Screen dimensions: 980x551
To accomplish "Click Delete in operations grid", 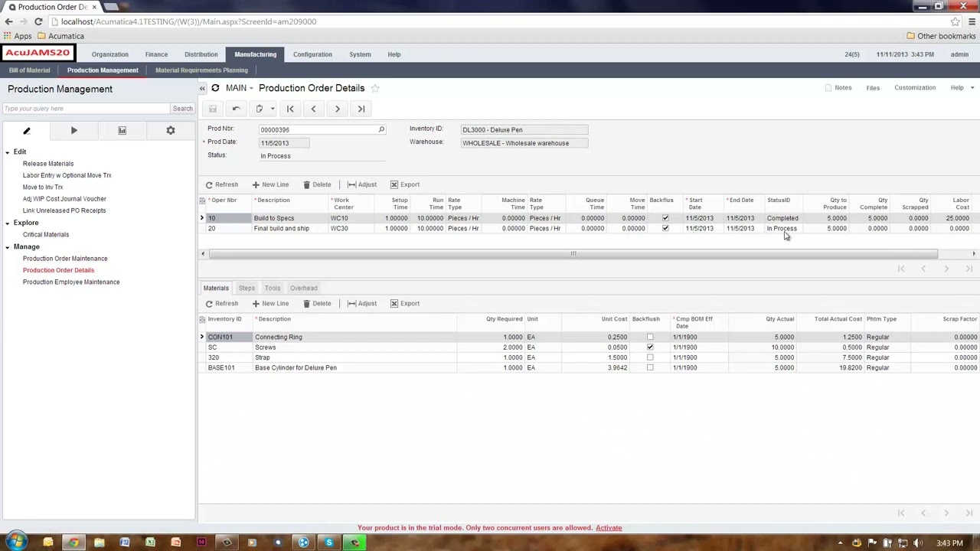I will click(x=317, y=184).
